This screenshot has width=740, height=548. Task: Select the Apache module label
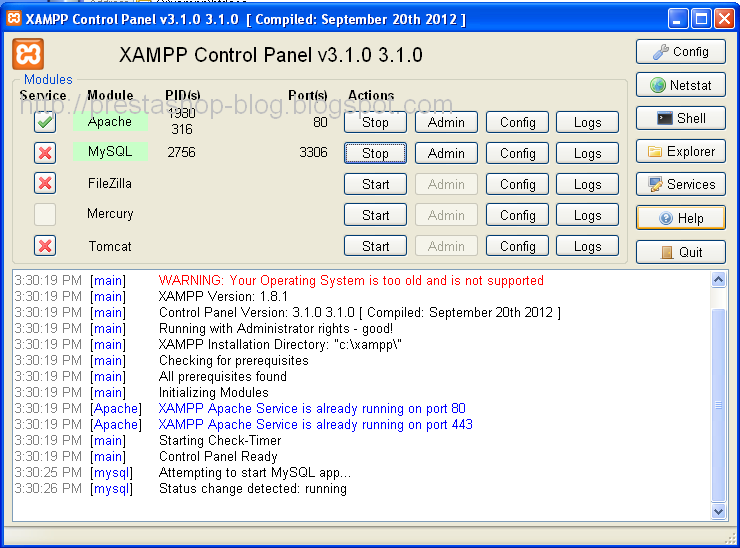(x=110, y=121)
